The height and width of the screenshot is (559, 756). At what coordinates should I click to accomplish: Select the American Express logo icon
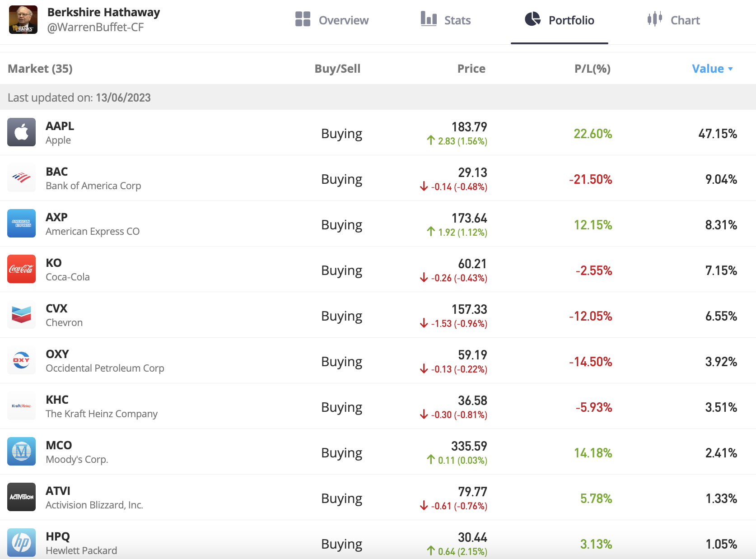click(x=21, y=224)
